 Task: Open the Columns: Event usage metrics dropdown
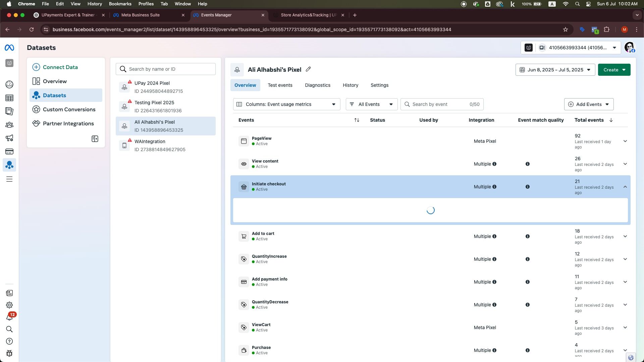coord(286,104)
